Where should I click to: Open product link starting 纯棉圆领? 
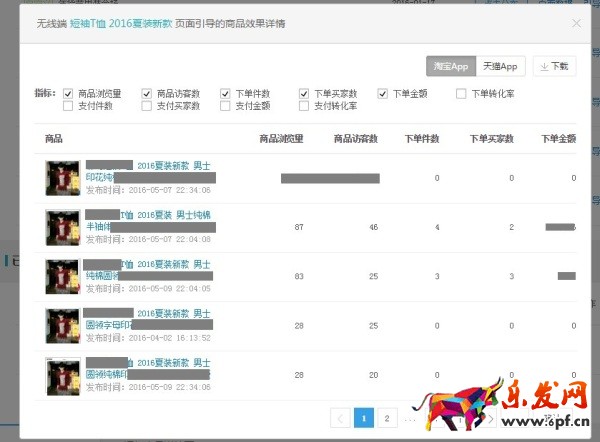pyautogui.click(x=148, y=270)
